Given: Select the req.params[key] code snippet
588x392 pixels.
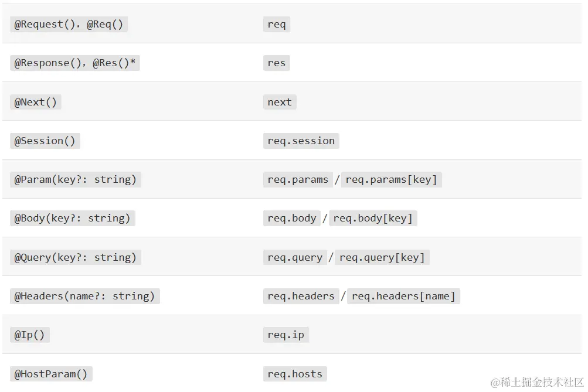Looking at the screenshot, I should pos(392,179).
